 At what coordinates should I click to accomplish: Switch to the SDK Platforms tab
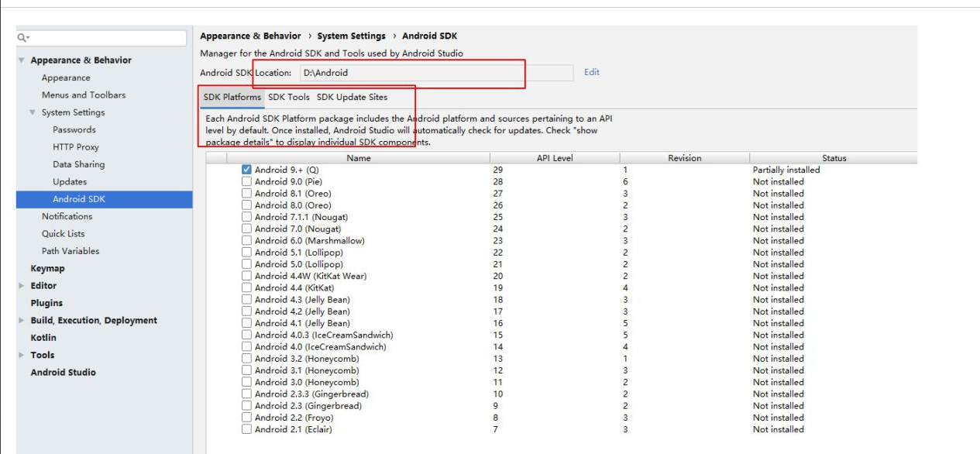click(232, 98)
